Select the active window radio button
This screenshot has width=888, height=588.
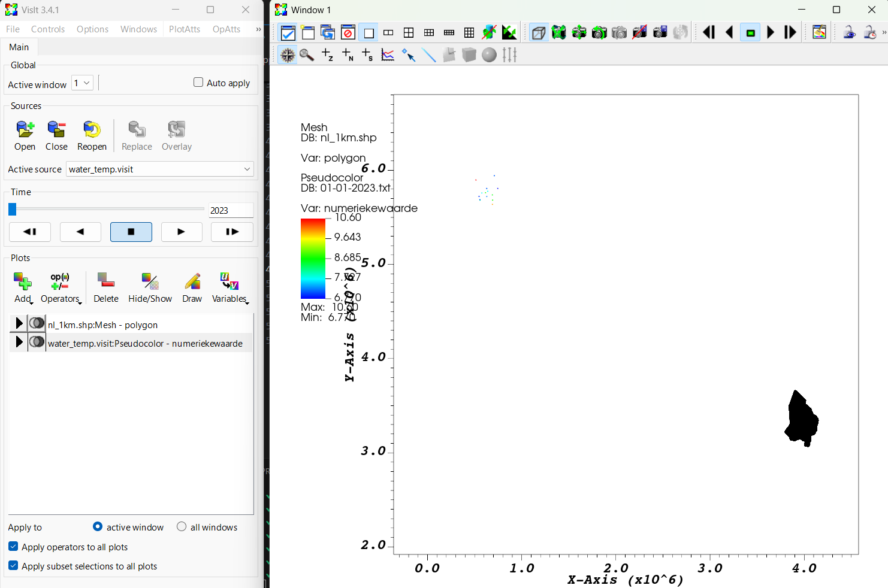98,526
